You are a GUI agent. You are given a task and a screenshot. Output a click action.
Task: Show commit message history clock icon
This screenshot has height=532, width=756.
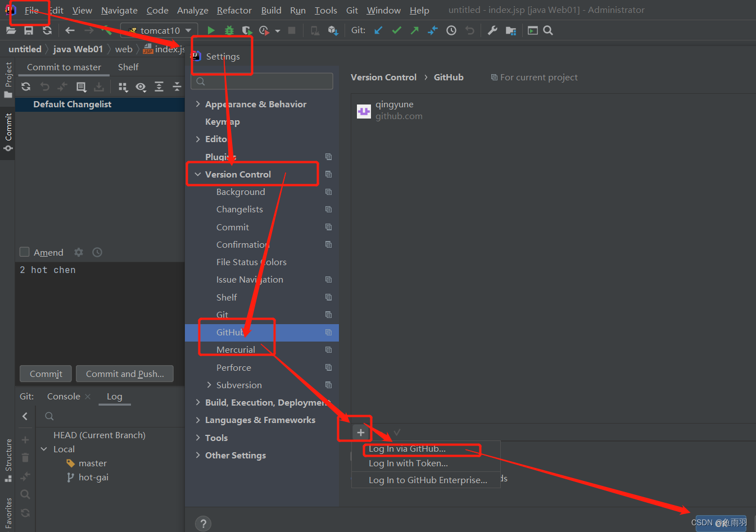point(97,252)
